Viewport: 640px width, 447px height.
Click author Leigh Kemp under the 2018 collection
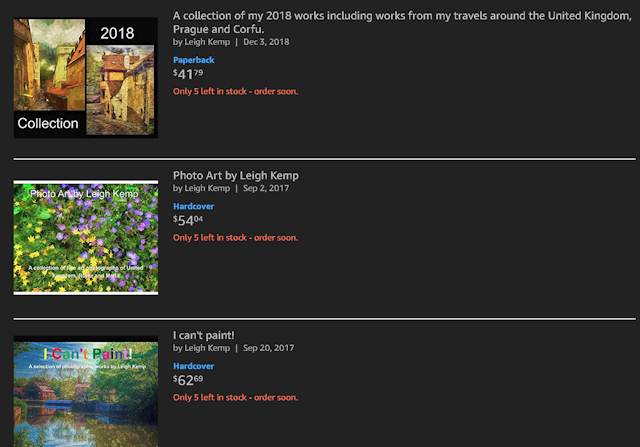(207, 42)
